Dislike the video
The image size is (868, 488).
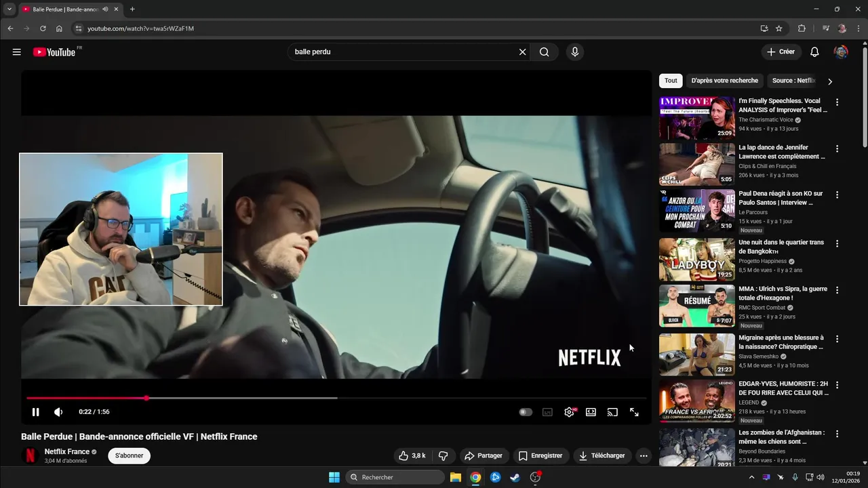coord(443,455)
